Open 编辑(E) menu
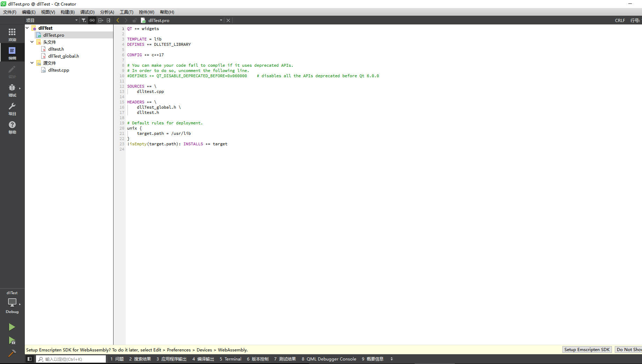Image resolution: width=642 pixels, height=364 pixels. [x=29, y=12]
